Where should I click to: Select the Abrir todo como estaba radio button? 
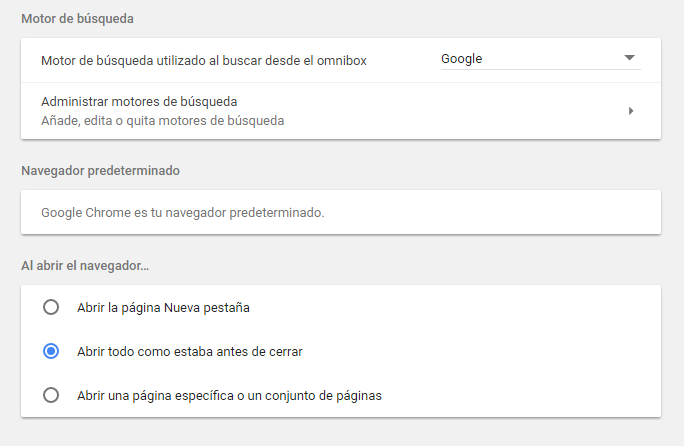pyautogui.click(x=51, y=351)
